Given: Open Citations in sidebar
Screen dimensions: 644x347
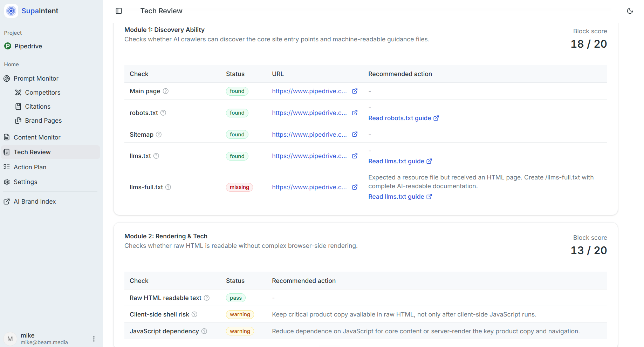Looking at the screenshot, I should coord(37,107).
